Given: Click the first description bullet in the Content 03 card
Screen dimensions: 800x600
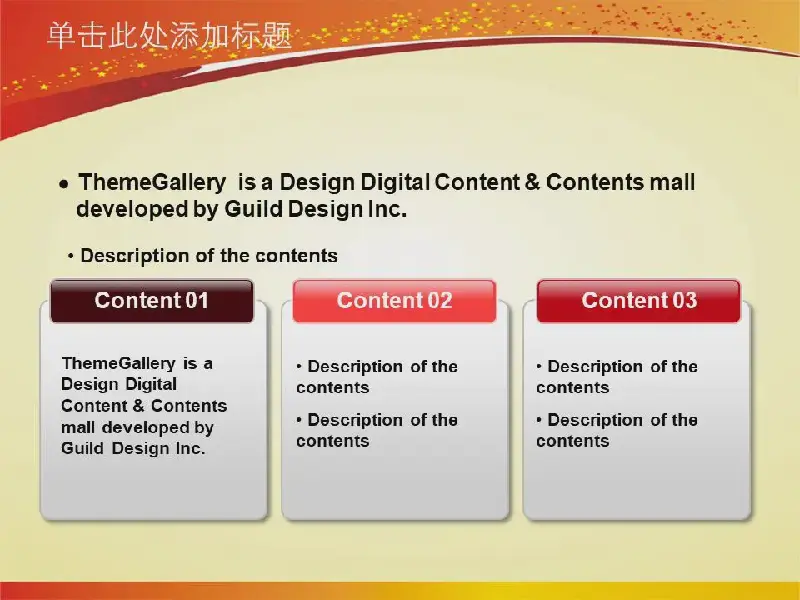Looking at the screenshot, I should (616, 377).
